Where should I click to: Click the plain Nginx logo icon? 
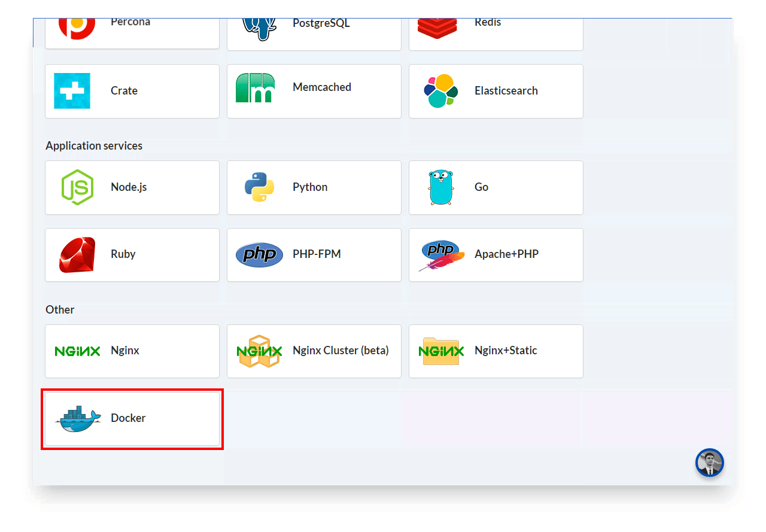click(x=77, y=351)
